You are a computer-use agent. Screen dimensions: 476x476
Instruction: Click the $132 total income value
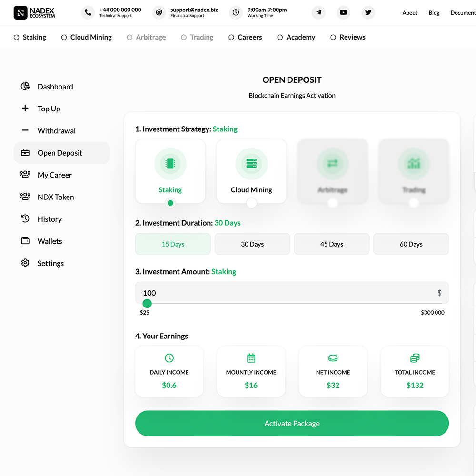pyautogui.click(x=415, y=385)
